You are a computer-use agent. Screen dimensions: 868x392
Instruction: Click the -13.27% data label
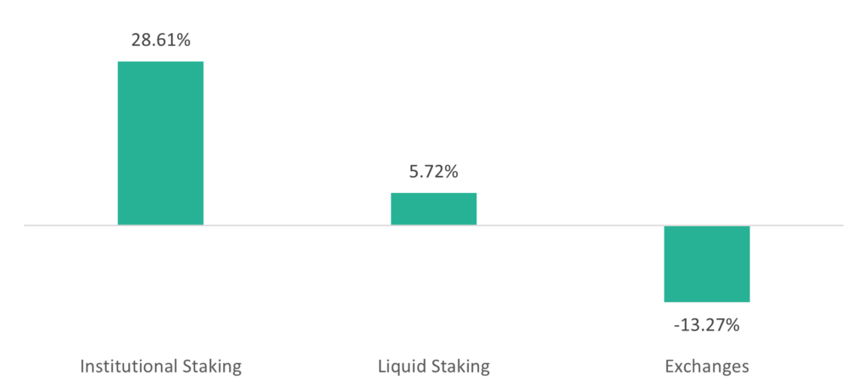(x=707, y=325)
